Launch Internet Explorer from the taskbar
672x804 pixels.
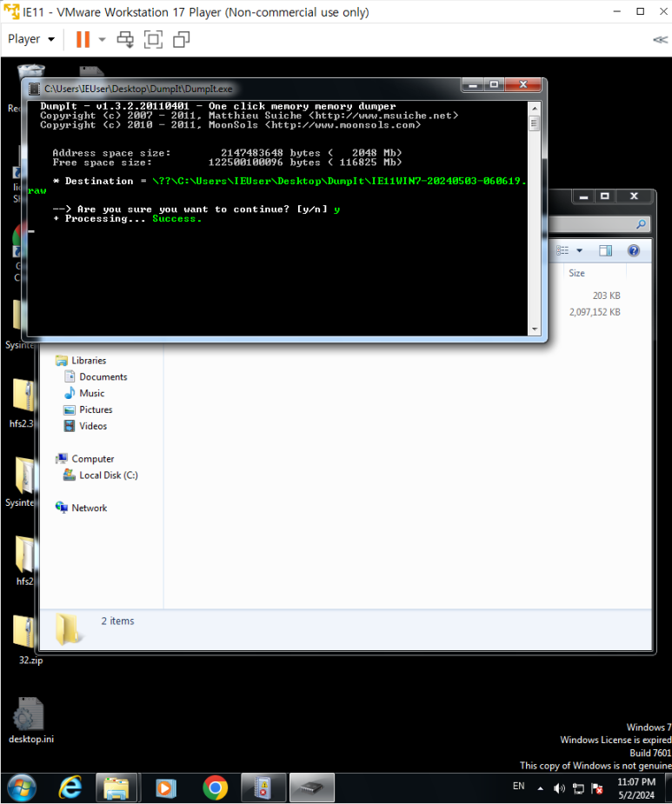click(70, 788)
